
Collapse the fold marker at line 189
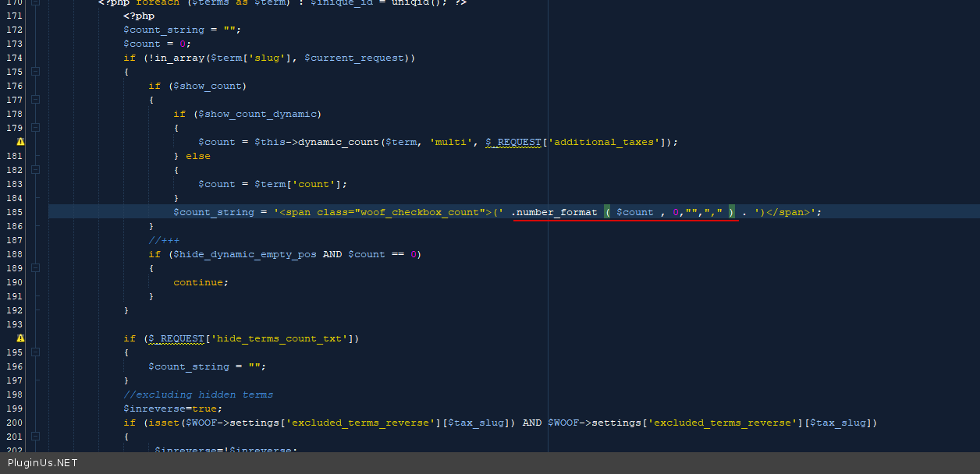click(x=35, y=268)
